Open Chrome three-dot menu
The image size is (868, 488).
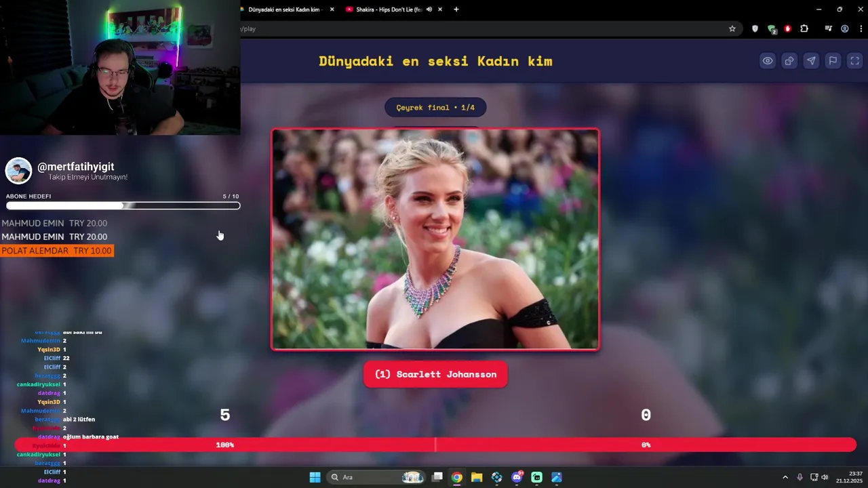point(861,28)
